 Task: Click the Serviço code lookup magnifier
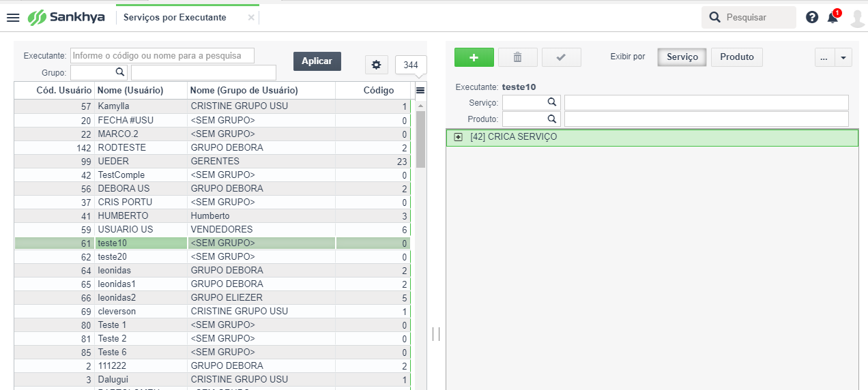551,102
